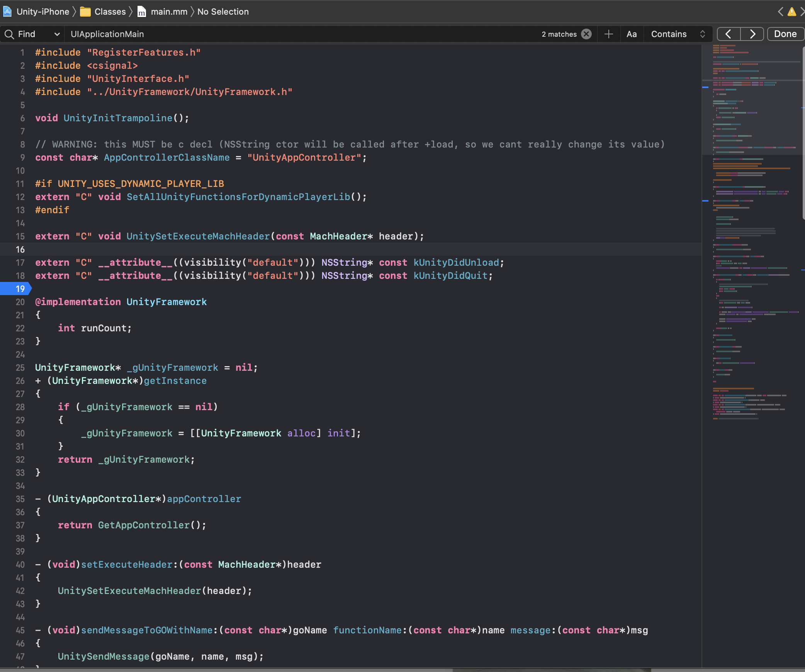Click "kUnityDidUnload" on line 17
805x672 pixels.
(456, 263)
